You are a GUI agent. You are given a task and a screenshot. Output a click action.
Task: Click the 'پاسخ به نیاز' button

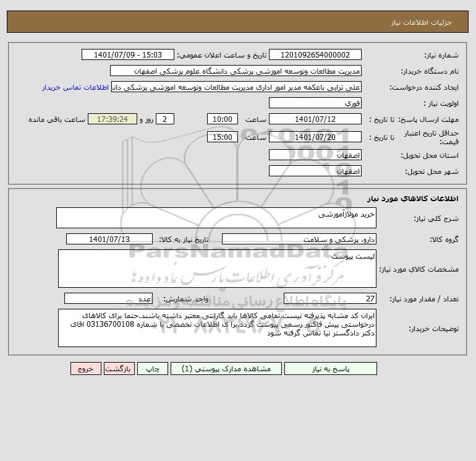tap(330, 369)
